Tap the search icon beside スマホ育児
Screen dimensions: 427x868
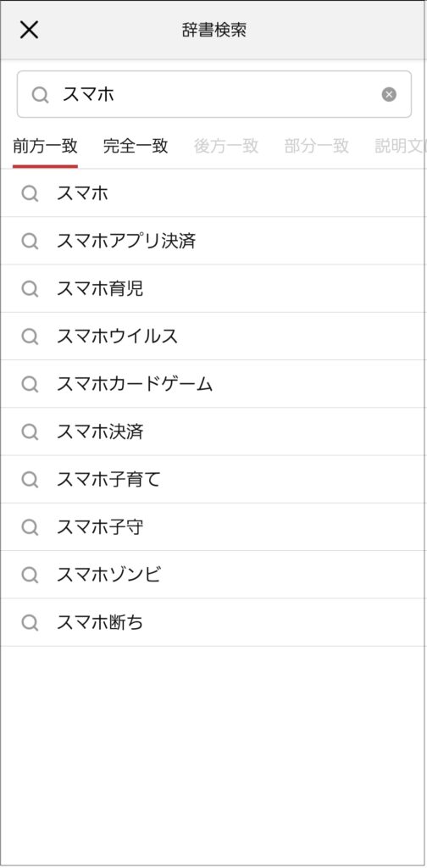(30, 289)
